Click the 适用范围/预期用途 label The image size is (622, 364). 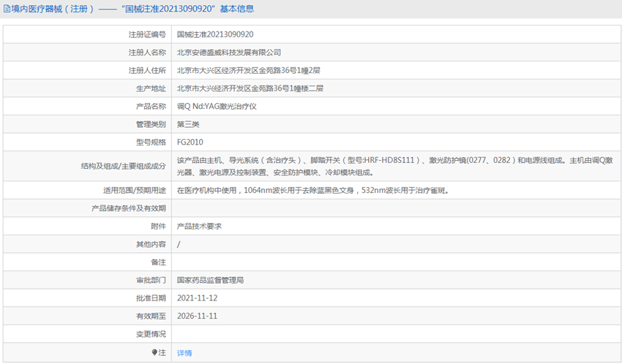click(135, 191)
